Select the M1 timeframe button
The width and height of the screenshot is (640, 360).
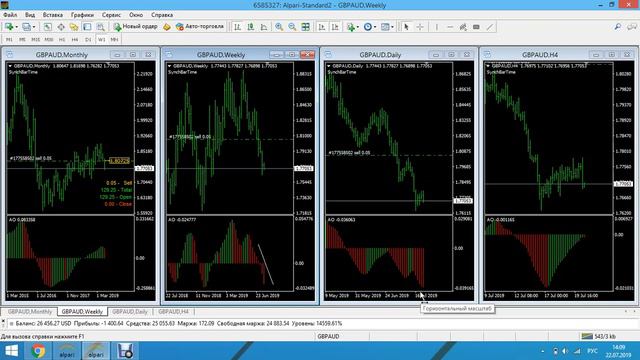[x=9, y=40]
